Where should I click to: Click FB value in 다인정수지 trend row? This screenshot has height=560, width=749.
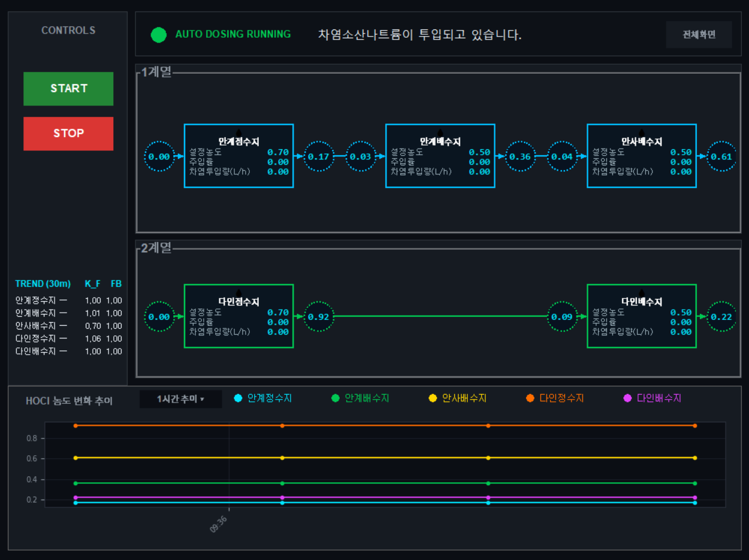click(x=114, y=338)
